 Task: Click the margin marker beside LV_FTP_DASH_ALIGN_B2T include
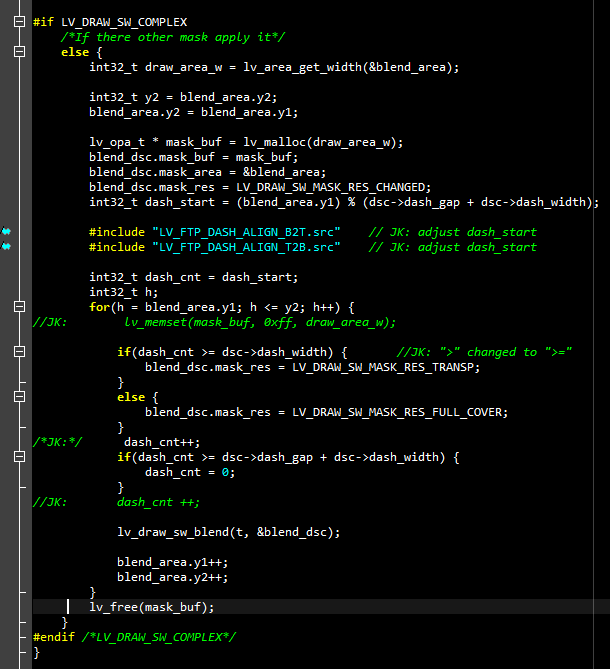coord(6,232)
